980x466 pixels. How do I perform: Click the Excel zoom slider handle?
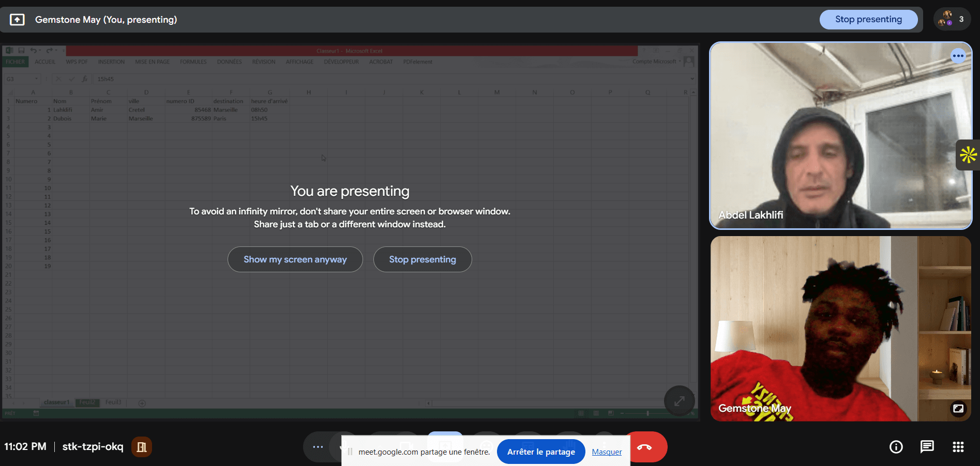647,413
